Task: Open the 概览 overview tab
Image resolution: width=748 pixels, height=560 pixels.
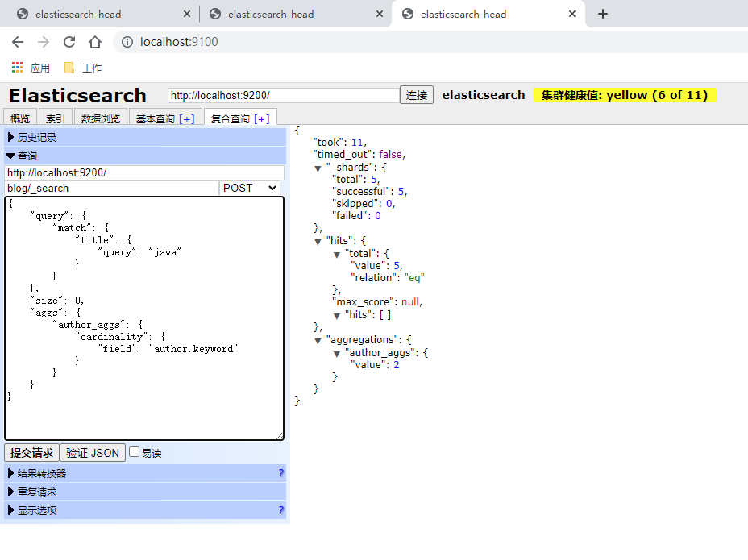Action: (x=20, y=118)
